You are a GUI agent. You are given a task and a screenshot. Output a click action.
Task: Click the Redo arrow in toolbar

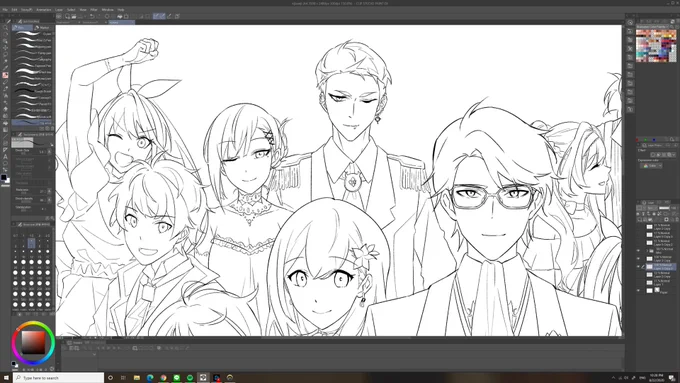(x=99, y=16)
